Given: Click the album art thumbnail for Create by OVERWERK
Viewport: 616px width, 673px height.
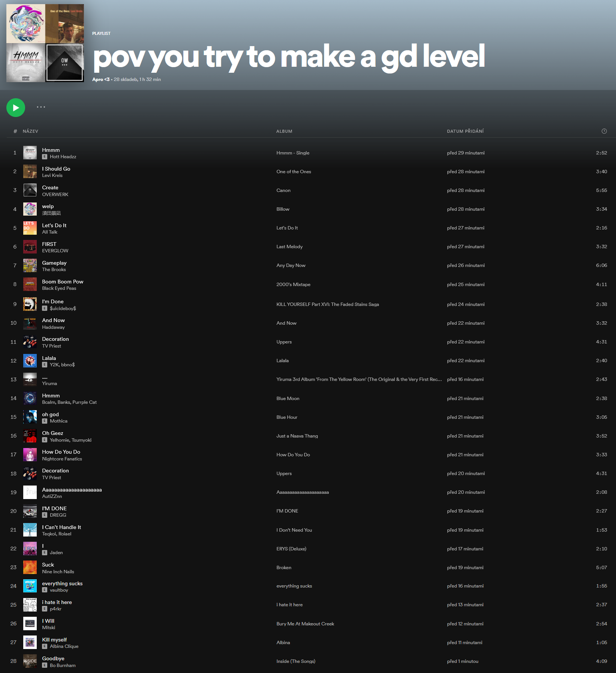Looking at the screenshot, I should point(30,190).
